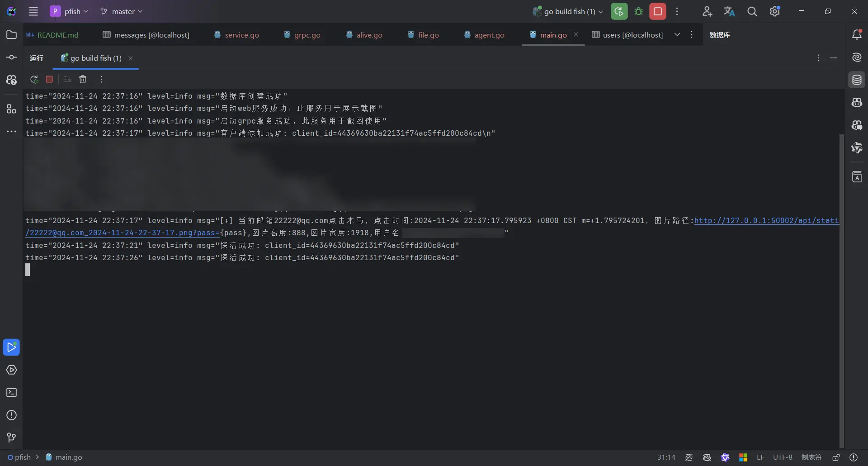The width and height of the screenshot is (868, 466).
Task: Open the Commit tool window
Action: 12,57
